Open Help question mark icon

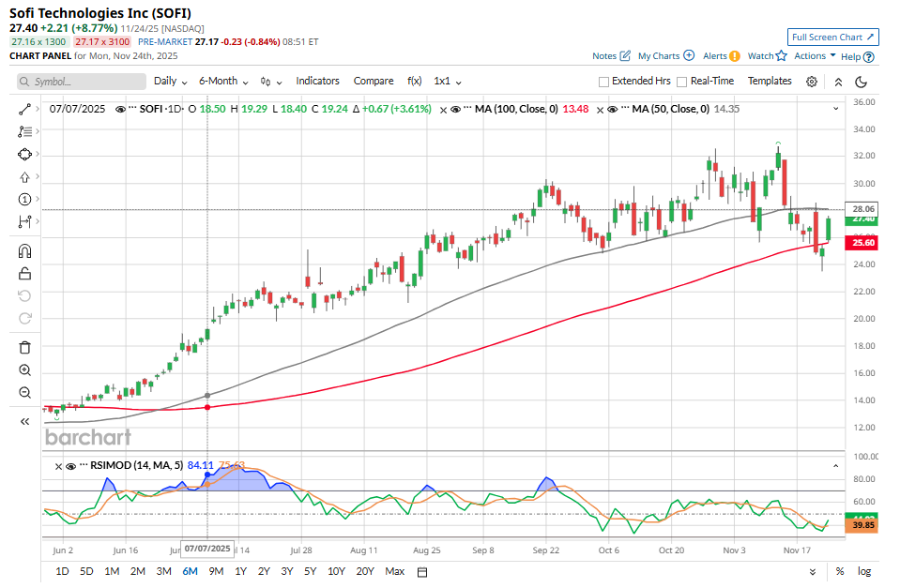tap(869, 57)
